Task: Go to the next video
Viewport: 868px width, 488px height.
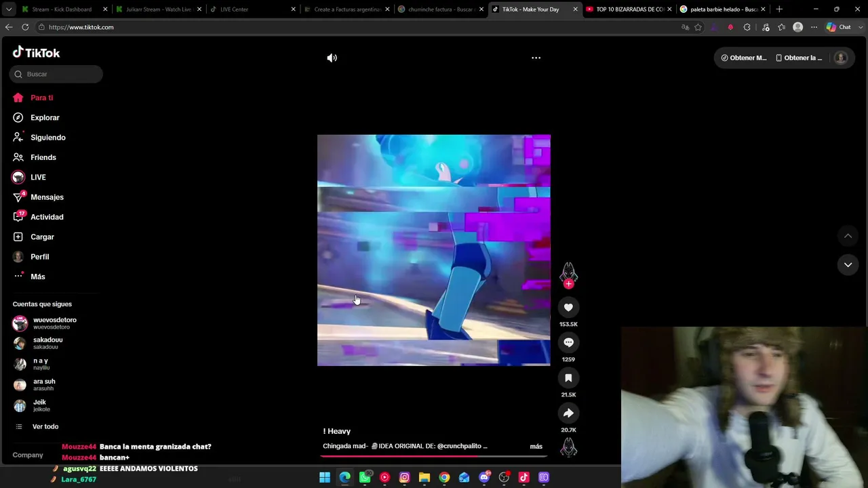Action: [x=848, y=265]
